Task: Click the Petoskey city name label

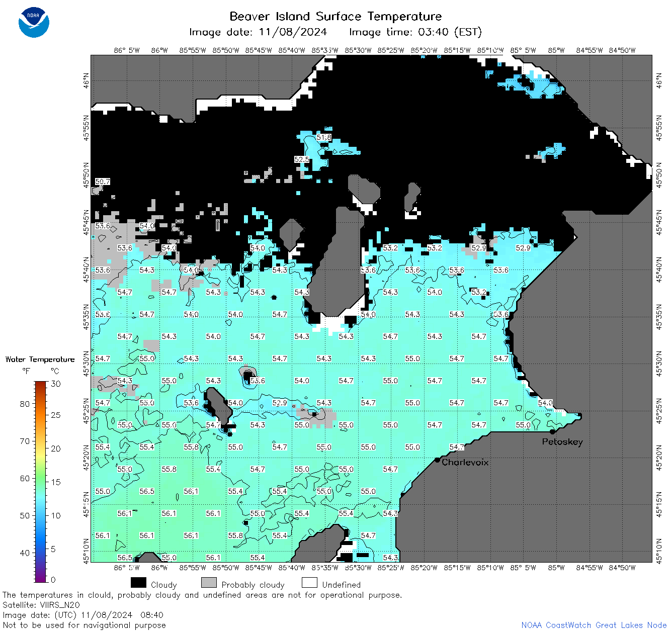Action: pos(562,442)
